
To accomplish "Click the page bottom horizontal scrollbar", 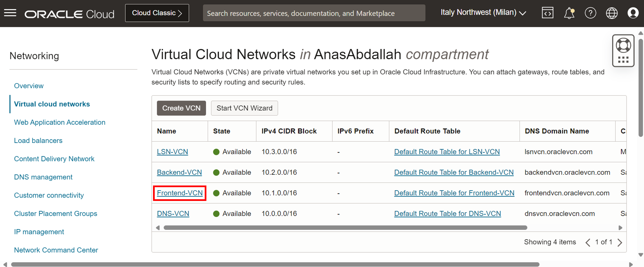I will (x=275, y=264).
